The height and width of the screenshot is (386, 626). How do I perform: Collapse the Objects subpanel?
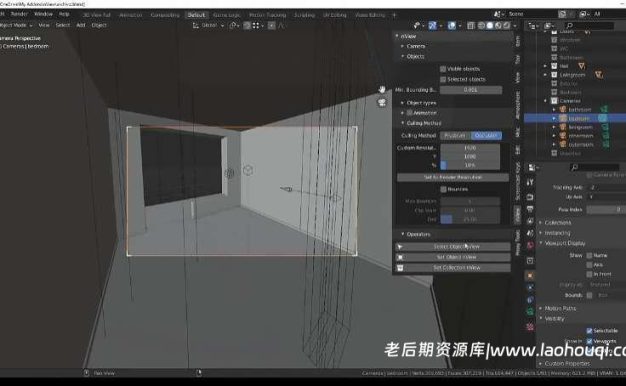tap(402, 56)
